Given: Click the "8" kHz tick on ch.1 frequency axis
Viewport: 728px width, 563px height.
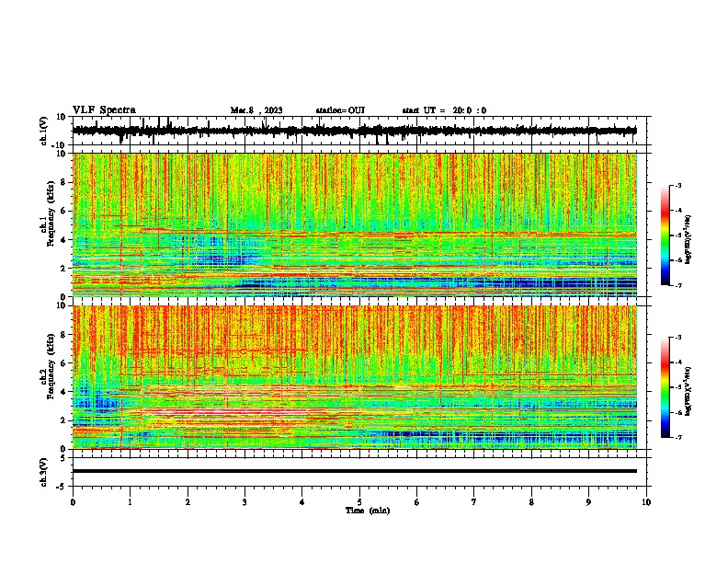Looking at the screenshot, I should [x=63, y=182].
